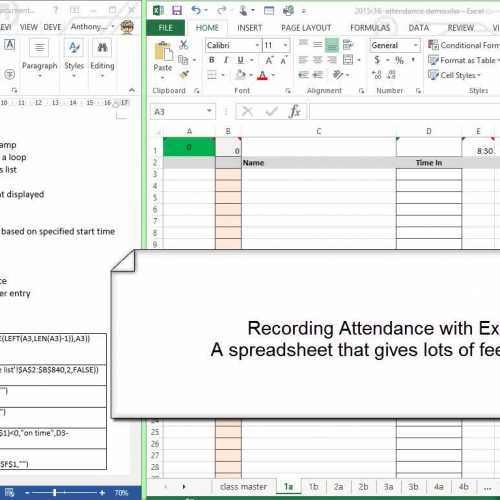Viewport: 500px width, 500px height.
Task: Click Top Align icon in Alignment group
Action: tap(303, 43)
